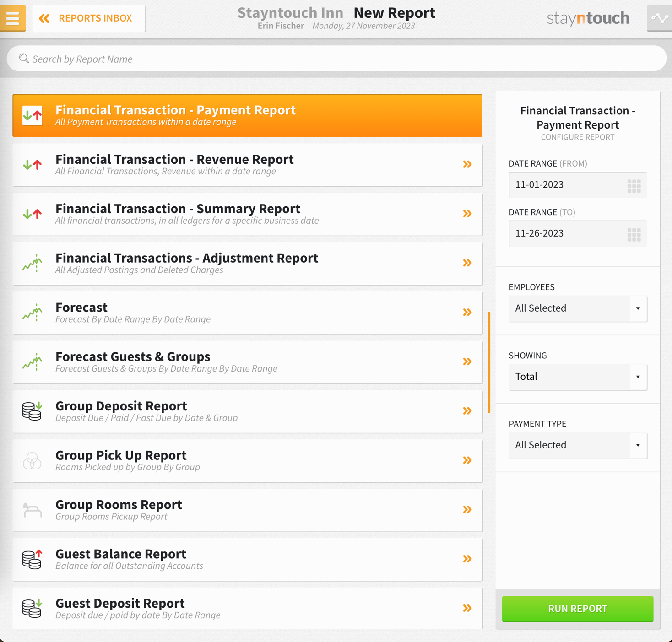Click the green Run Report button
Screen dimensions: 672x642
(x=578, y=609)
